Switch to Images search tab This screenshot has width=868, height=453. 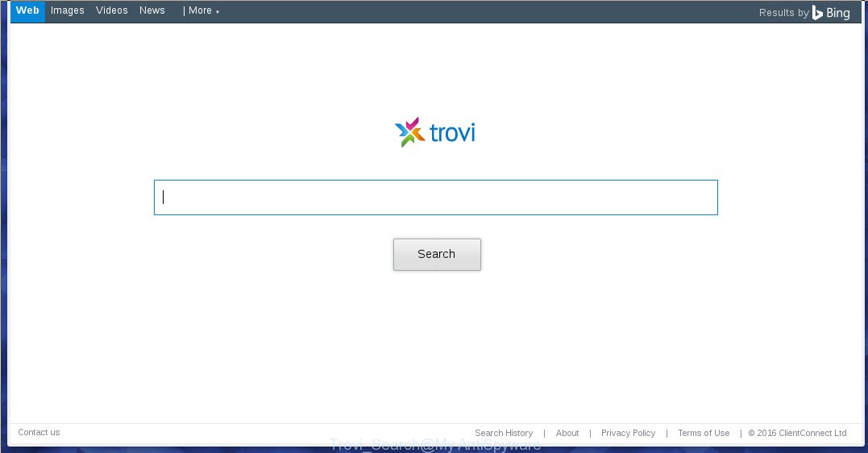(x=68, y=10)
